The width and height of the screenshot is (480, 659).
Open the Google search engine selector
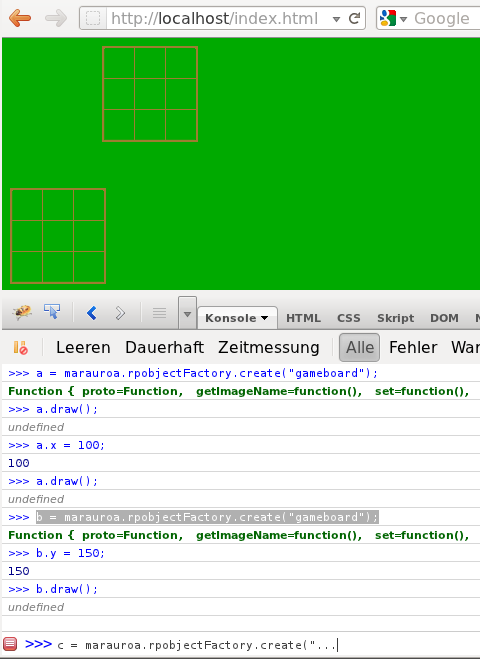click(x=393, y=18)
